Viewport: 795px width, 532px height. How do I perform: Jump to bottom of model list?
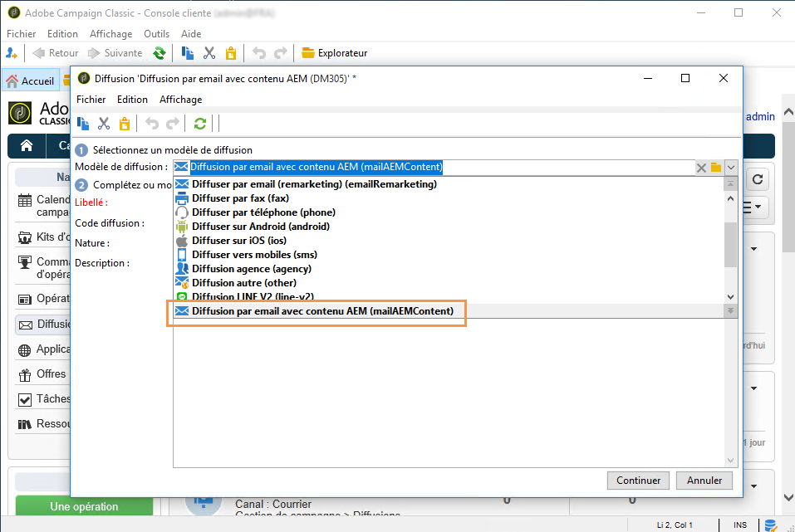[730, 311]
